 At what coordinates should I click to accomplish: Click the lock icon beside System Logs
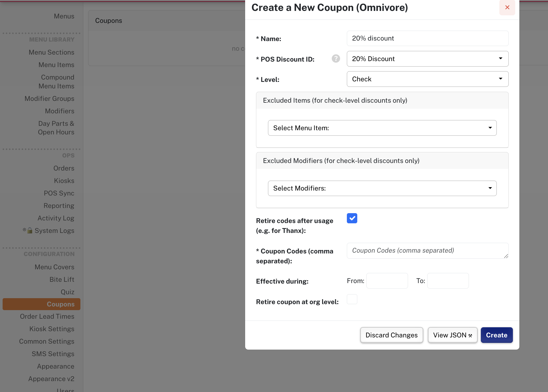pyautogui.click(x=30, y=230)
